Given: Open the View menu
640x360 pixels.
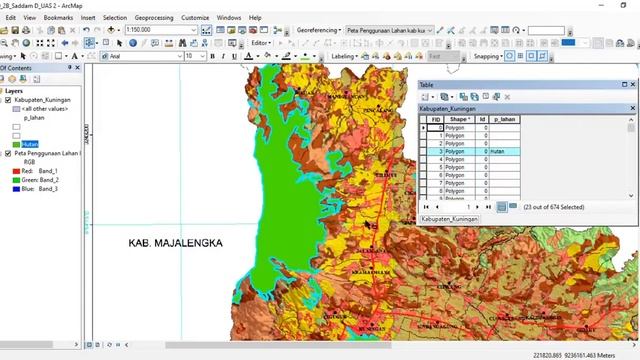Looking at the screenshot, I should coord(29,18).
